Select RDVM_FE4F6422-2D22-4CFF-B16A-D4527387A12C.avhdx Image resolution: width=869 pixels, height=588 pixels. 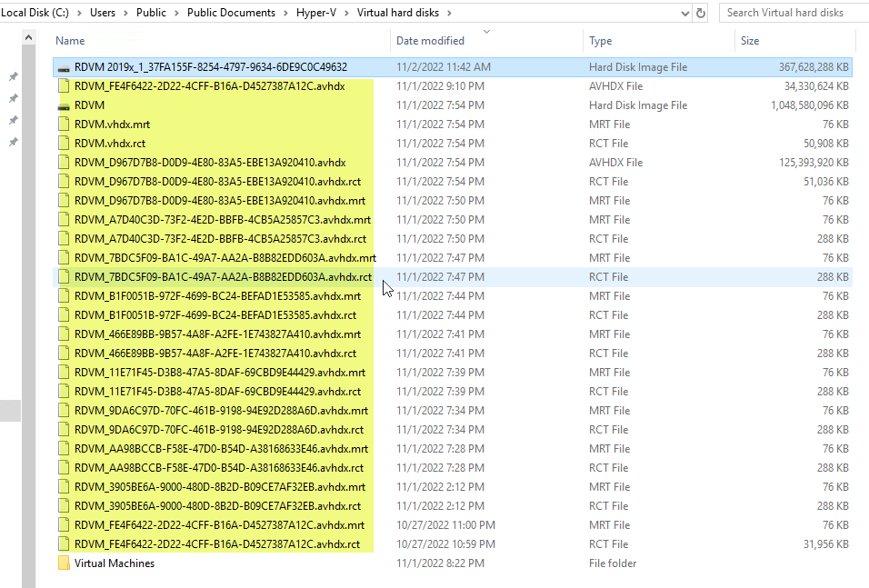(x=209, y=86)
